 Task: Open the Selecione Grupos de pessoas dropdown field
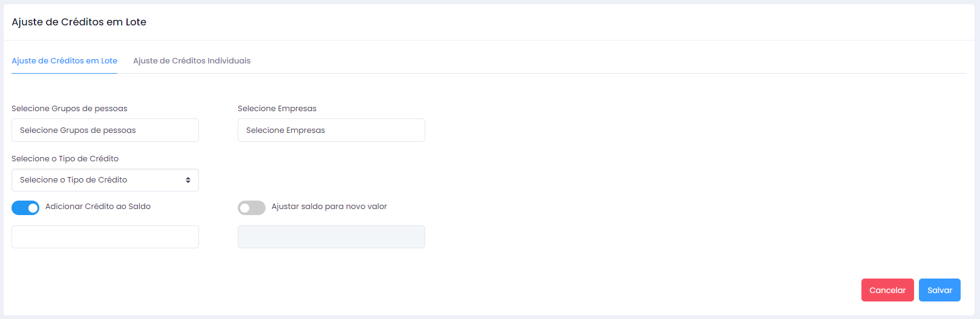pos(105,130)
